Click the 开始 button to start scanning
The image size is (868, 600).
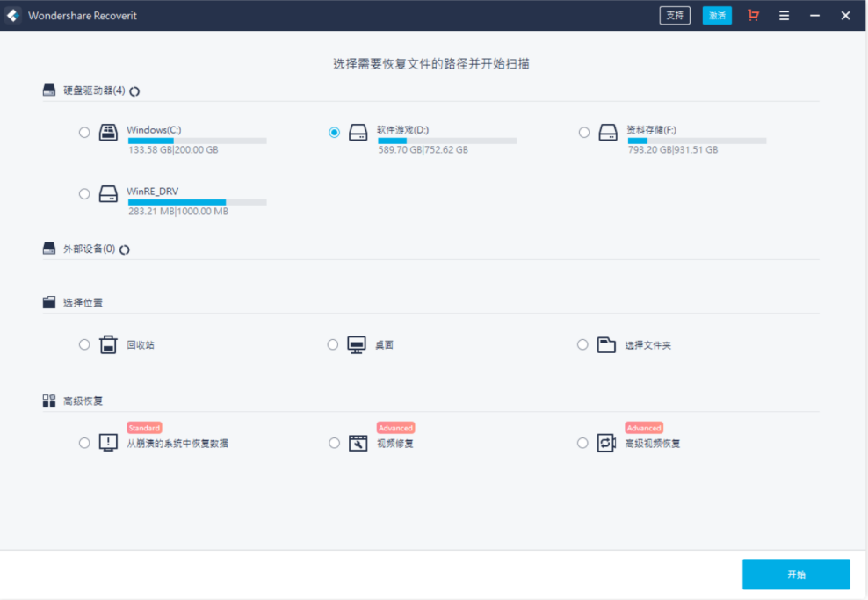coord(796,574)
